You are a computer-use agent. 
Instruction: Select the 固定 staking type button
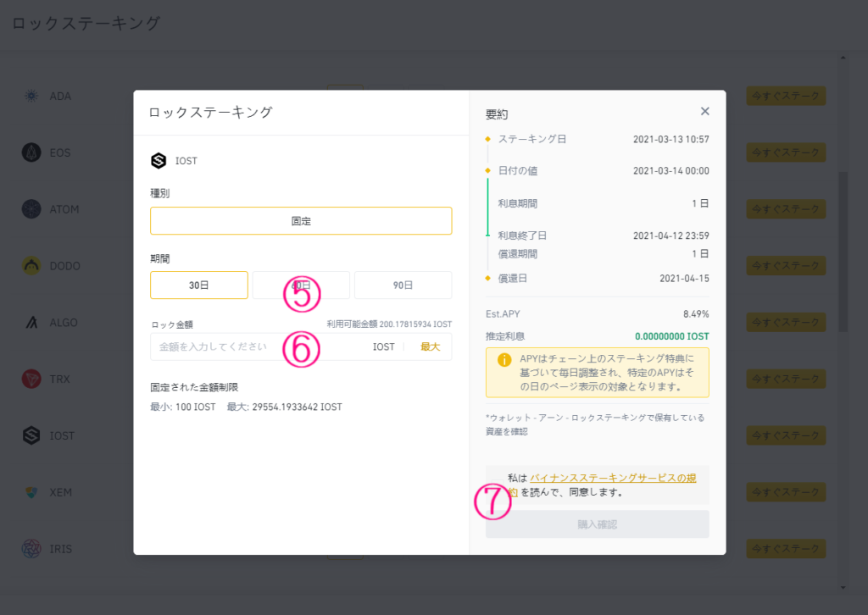pyautogui.click(x=301, y=220)
